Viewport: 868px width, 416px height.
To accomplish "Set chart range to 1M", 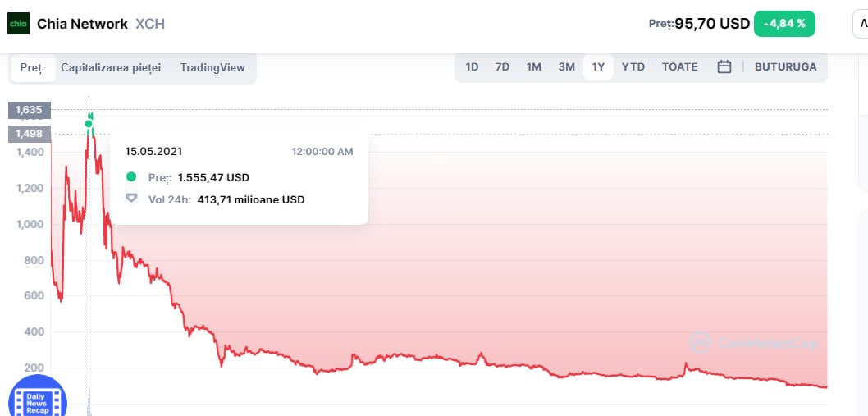I will tap(533, 67).
